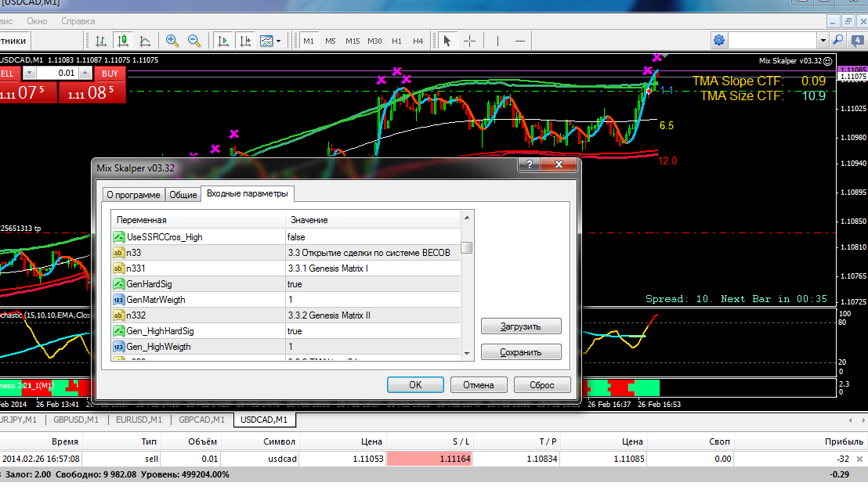The width and height of the screenshot is (868, 490).
Task: Switch to the GBPCAD,M1 chart tab
Action: (x=201, y=420)
